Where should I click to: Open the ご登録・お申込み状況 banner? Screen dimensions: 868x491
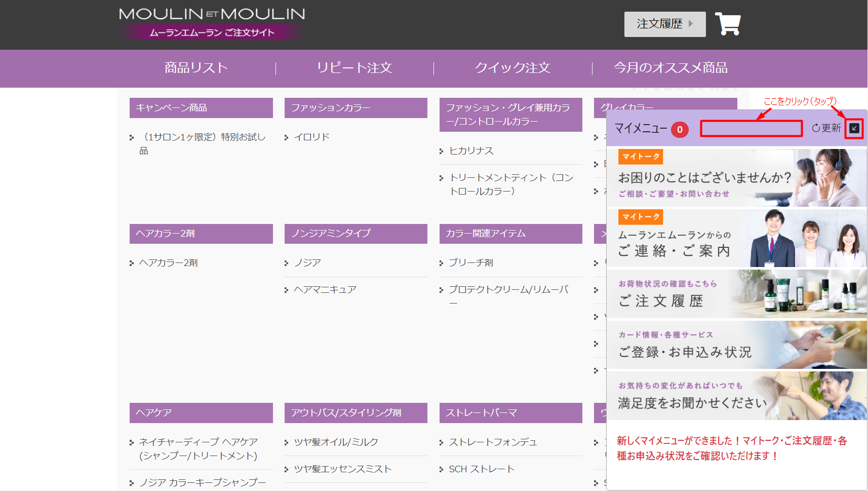click(736, 345)
